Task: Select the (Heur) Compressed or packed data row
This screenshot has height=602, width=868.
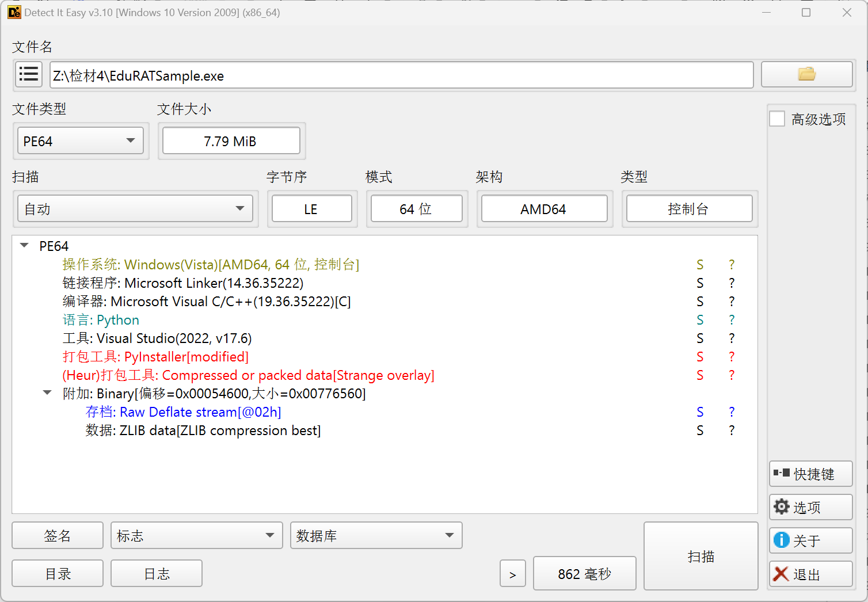Action: click(248, 375)
